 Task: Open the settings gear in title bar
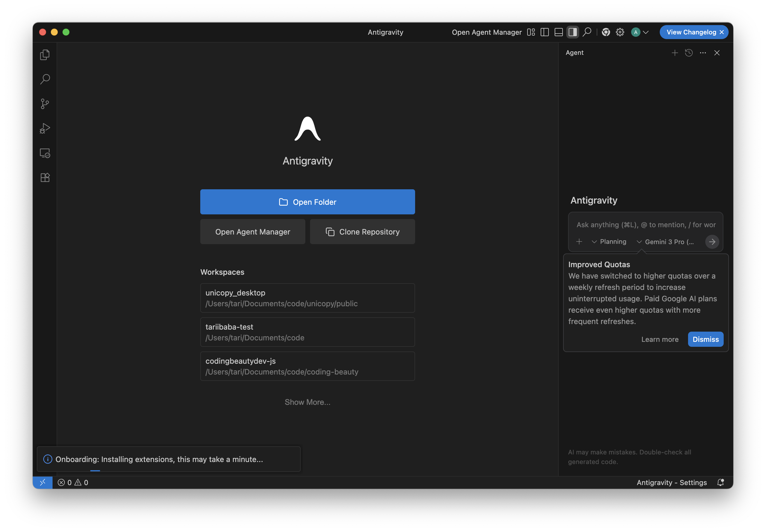click(620, 32)
